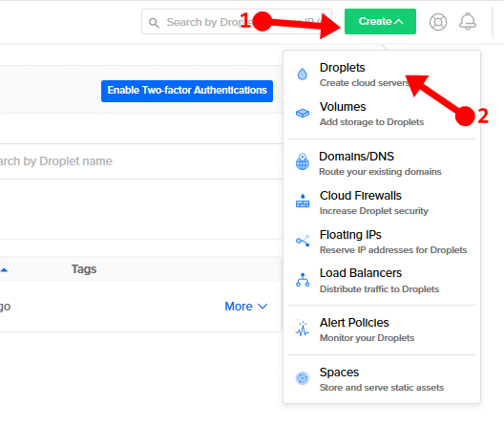Click the Volumes storage icon
Screen dimensions: 504x426
pyautogui.click(x=303, y=113)
